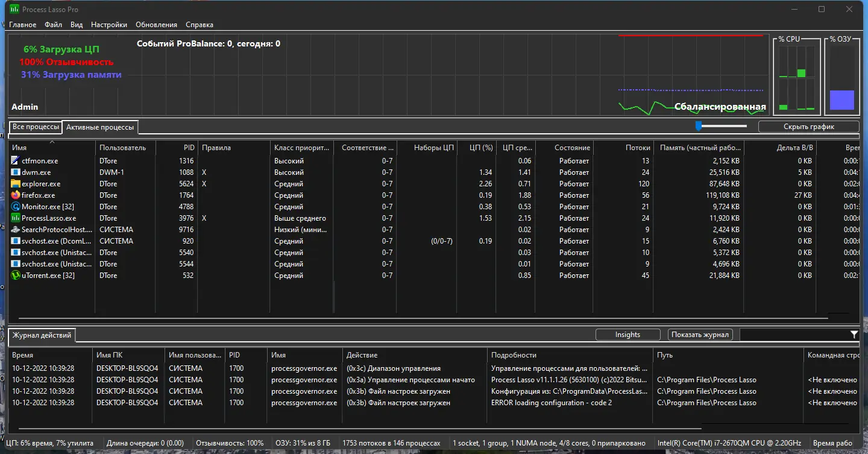Screen dimensions: 868x454
Task: Click the ProcessLasso.exe icon in list
Action: [16, 218]
